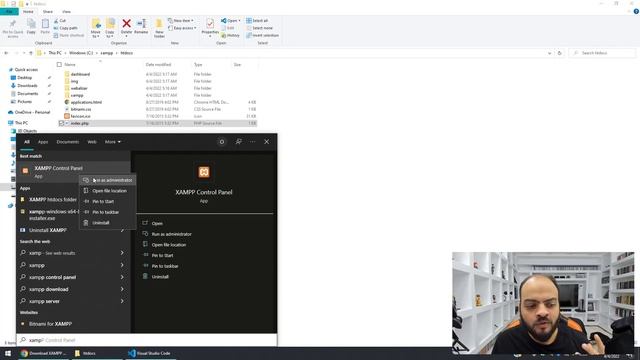Open the Move to dropdown

point(96,34)
